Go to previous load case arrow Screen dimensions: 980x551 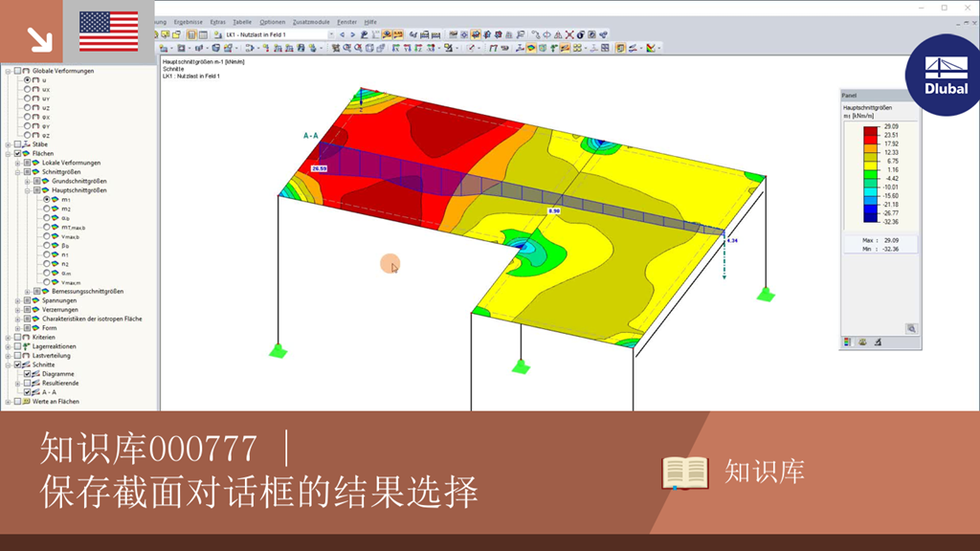click(x=342, y=35)
